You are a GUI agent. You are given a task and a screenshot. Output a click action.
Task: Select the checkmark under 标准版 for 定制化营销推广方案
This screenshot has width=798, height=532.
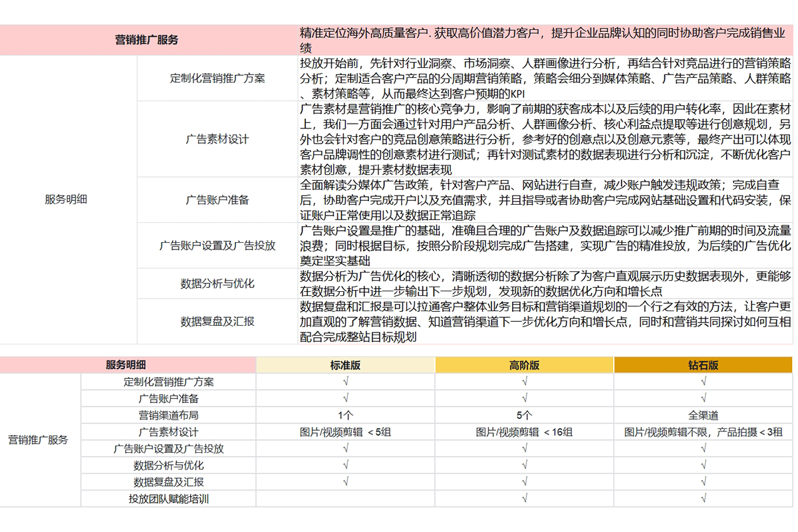pos(344,382)
